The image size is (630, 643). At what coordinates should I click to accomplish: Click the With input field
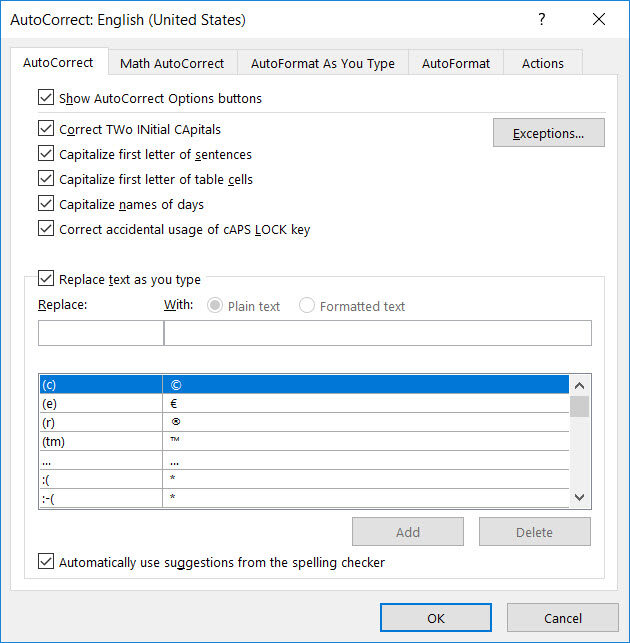click(378, 333)
